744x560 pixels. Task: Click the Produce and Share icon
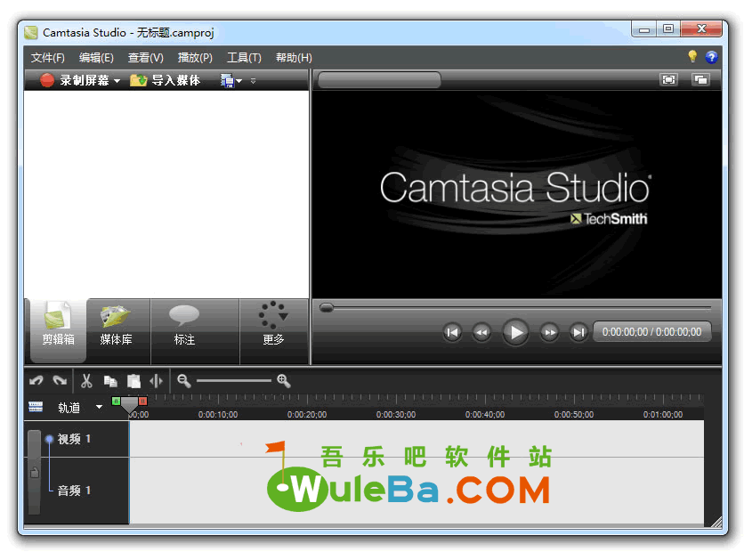(227, 81)
